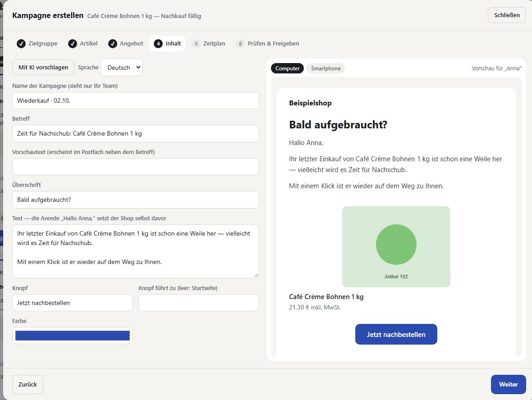
Task: Switch to the Angebot step
Action: tap(126, 43)
